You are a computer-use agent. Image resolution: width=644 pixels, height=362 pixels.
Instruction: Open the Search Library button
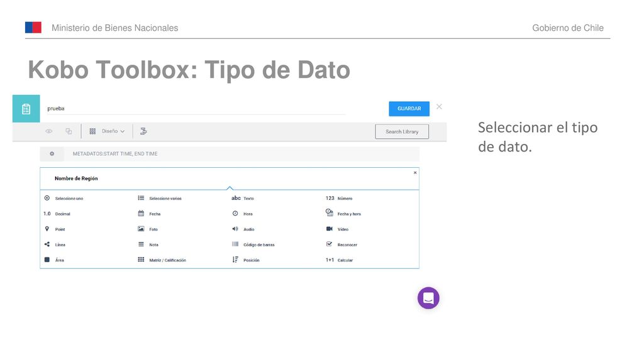point(402,132)
